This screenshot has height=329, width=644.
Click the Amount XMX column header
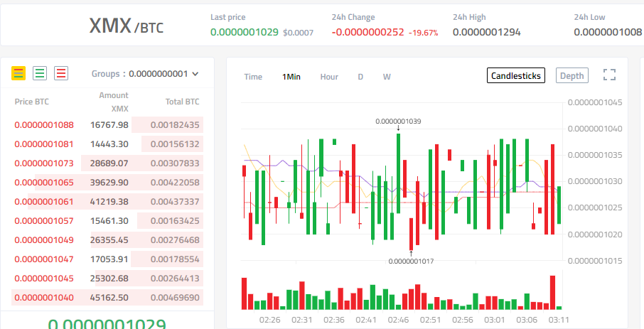[114, 102]
